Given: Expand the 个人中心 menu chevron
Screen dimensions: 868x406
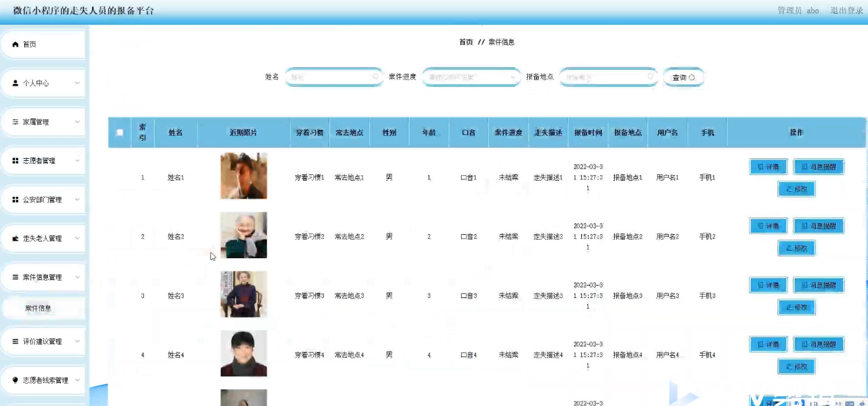Looking at the screenshot, I should pos(78,83).
